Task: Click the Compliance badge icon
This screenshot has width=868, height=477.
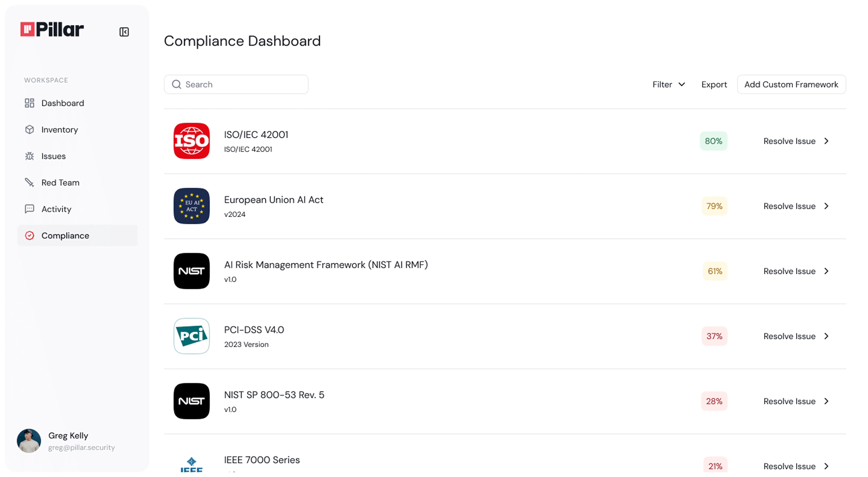Action: tap(30, 236)
